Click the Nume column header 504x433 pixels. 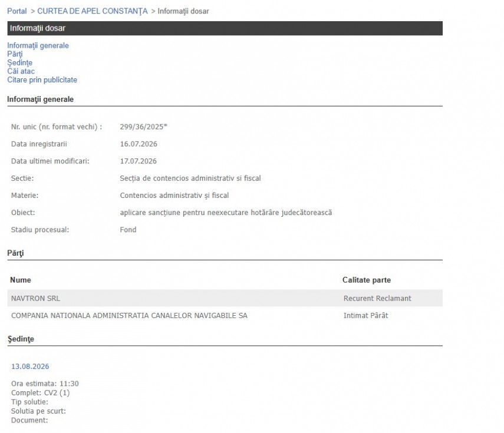point(21,280)
